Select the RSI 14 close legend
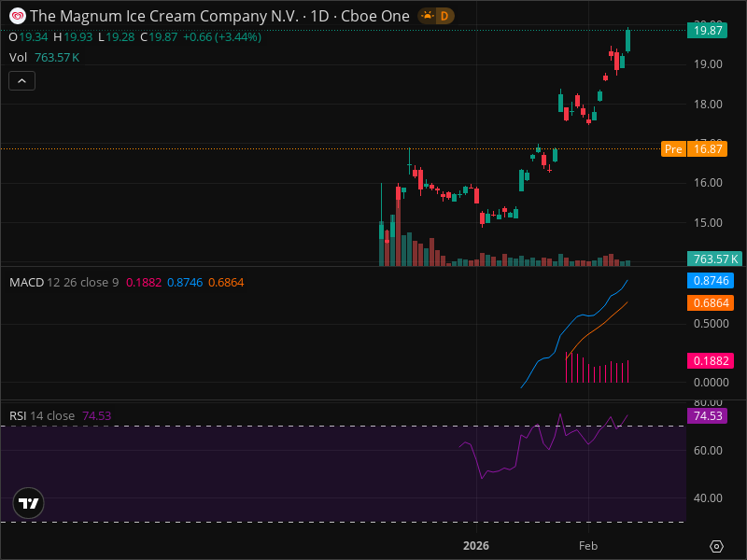This screenshot has width=747, height=560. (42, 415)
